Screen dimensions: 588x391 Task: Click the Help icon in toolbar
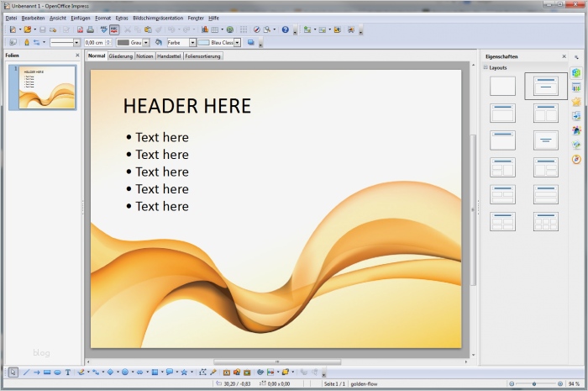(285, 29)
